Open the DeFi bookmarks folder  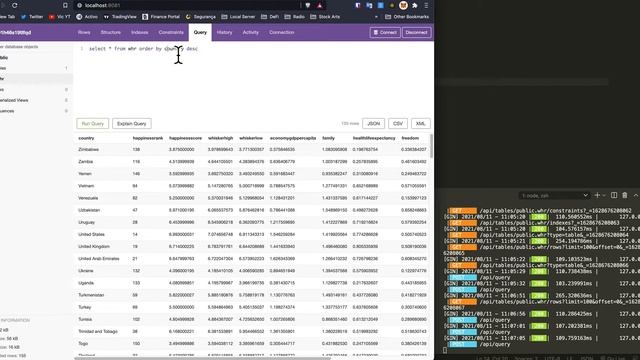[270, 17]
